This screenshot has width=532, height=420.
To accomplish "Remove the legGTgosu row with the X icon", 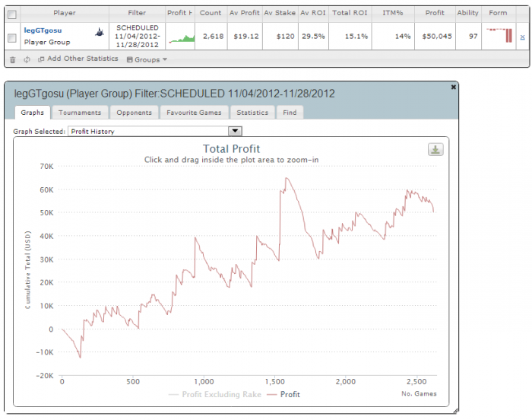I will [523, 37].
